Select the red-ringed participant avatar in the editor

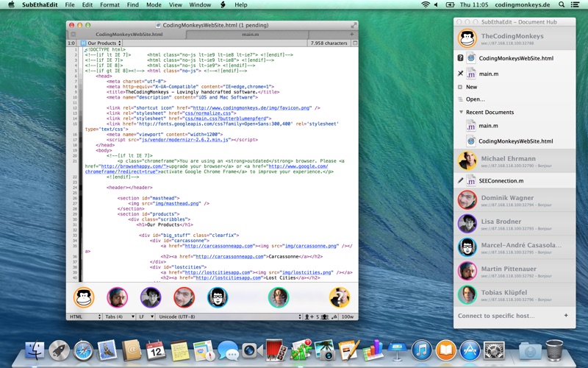coord(184,297)
